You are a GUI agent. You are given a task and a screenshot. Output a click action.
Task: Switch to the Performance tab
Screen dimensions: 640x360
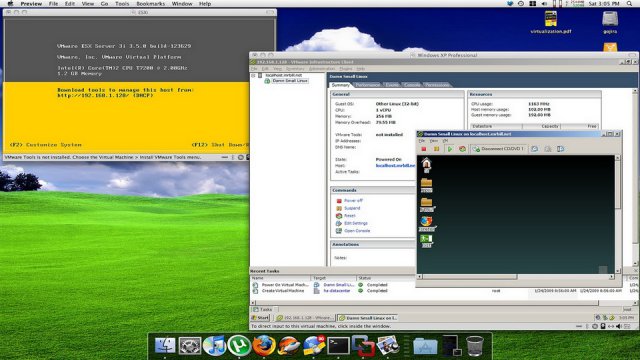(x=368, y=85)
